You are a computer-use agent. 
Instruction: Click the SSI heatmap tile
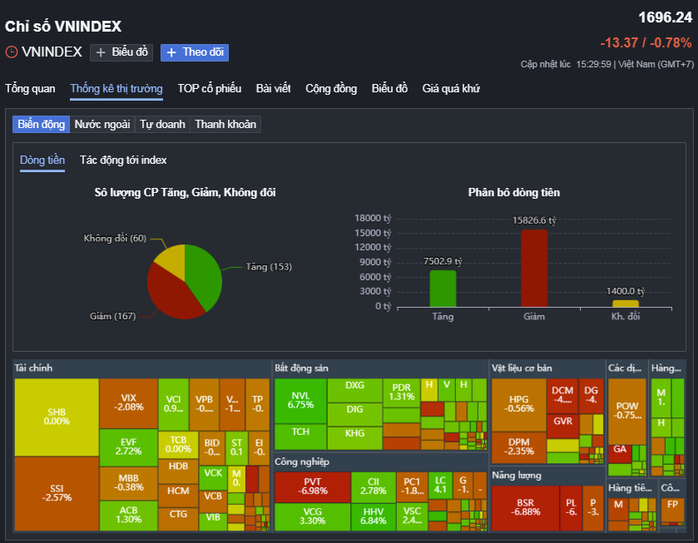coord(57,493)
